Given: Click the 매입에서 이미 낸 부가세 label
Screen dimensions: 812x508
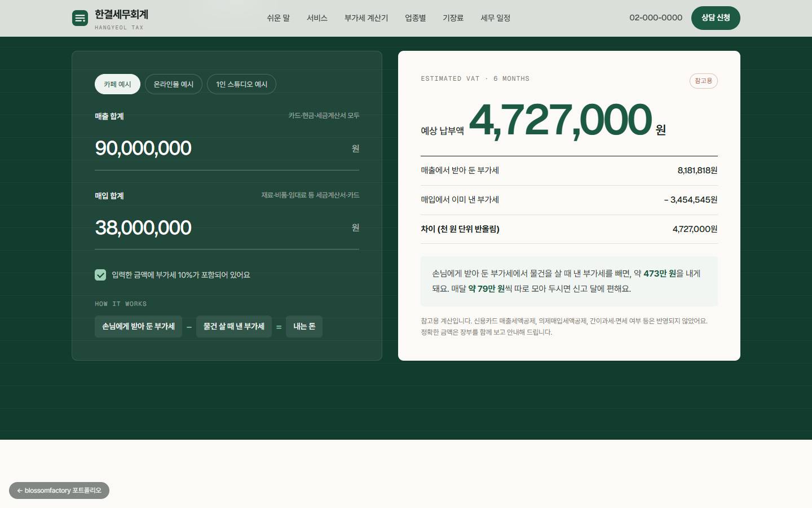Looking at the screenshot, I should tap(460, 200).
